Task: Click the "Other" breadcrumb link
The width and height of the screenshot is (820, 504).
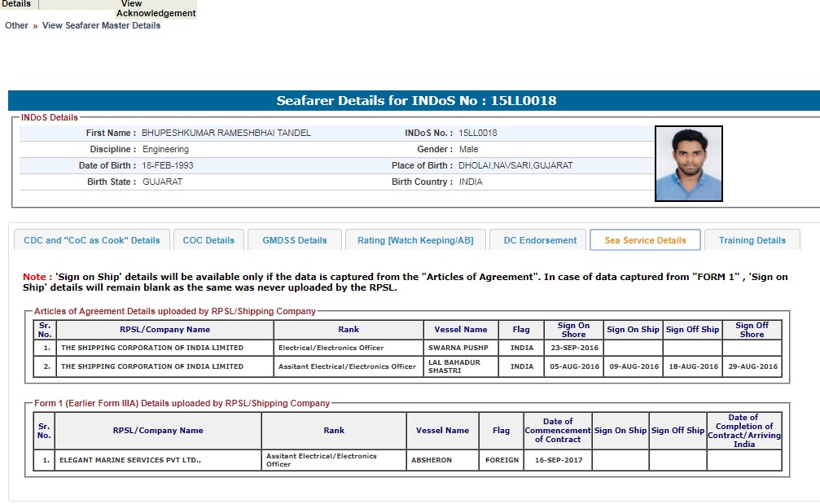Action: tap(16, 25)
